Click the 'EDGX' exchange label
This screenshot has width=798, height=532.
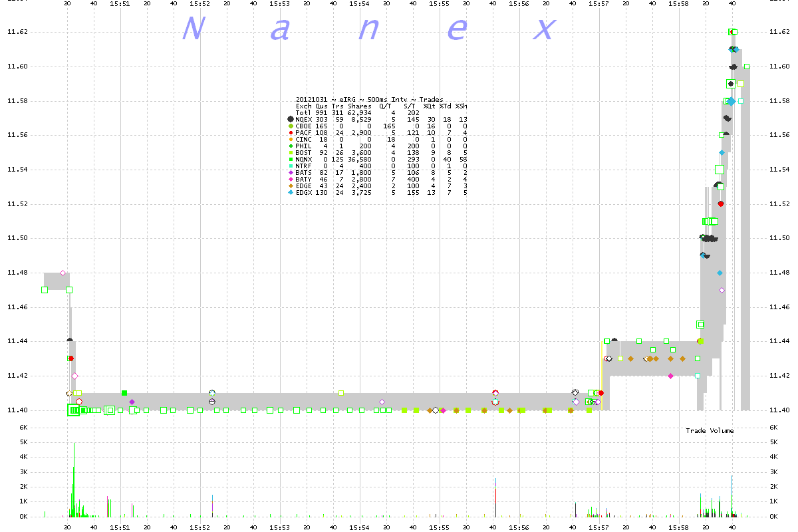coord(304,192)
